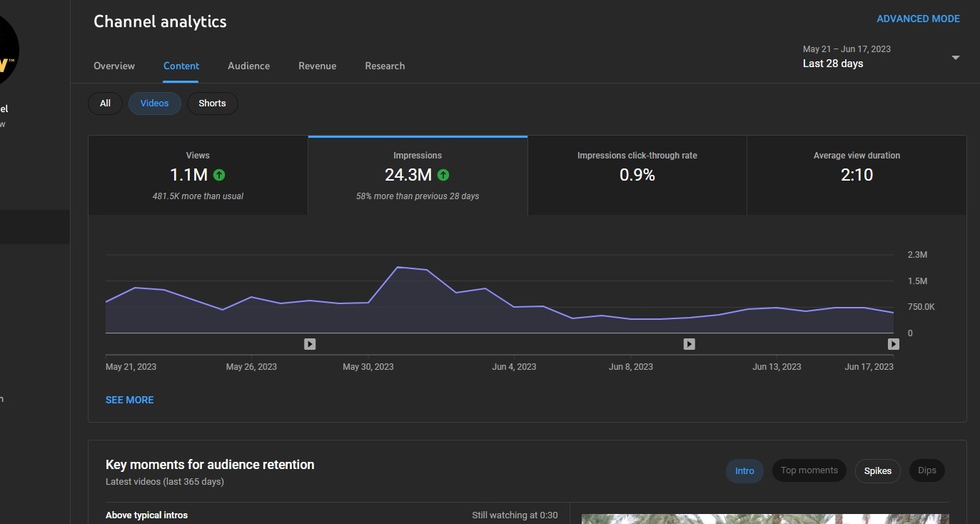Open the date range dropdown arrow

click(x=956, y=58)
